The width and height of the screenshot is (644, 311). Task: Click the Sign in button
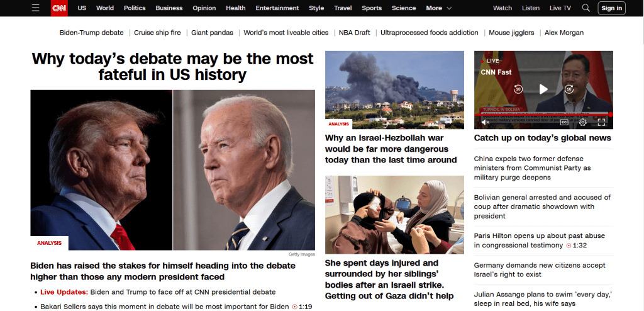pyautogui.click(x=611, y=8)
